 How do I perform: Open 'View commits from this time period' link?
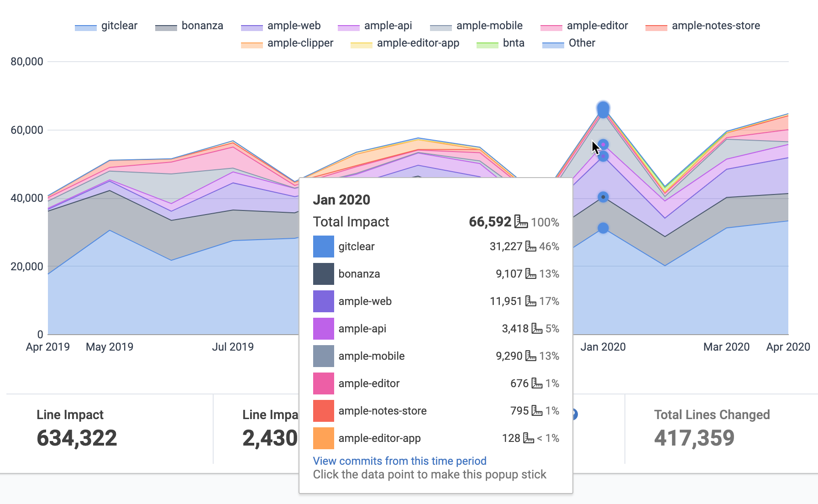pyautogui.click(x=399, y=461)
